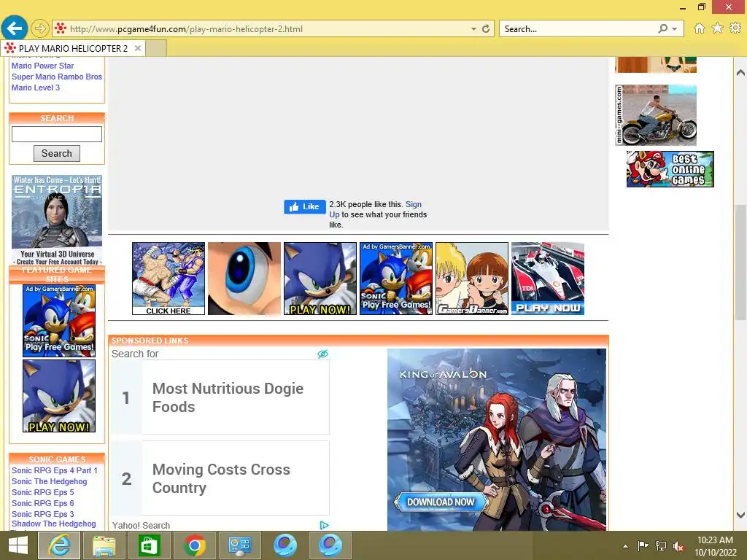747x560 pixels.
Task: Click the Sonic PLAY NOW banner in the ad row
Action: (320, 279)
